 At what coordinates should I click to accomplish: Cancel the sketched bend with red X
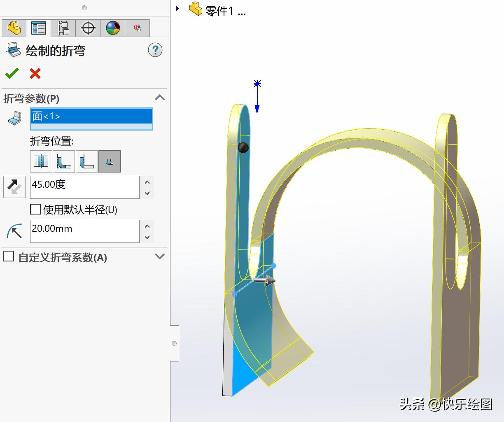pyautogui.click(x=35, y=73)
